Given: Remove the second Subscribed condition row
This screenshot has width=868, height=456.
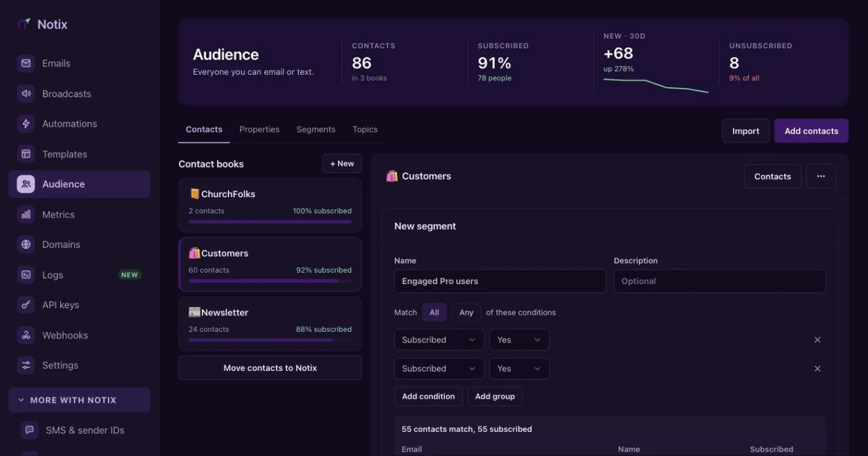Looking at the screenshot, I should pyautogui.click(x=817, y=369).
